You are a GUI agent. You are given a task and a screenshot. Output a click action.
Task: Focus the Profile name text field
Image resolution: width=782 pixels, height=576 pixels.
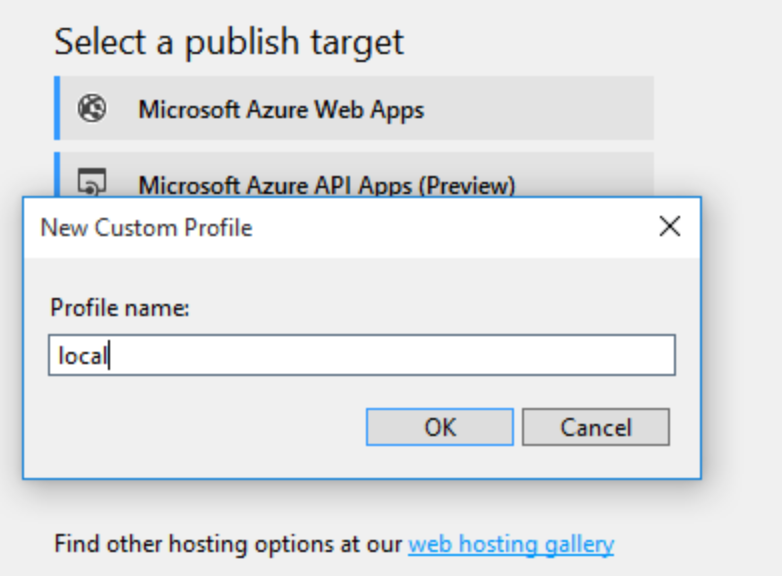coord(362,355)
